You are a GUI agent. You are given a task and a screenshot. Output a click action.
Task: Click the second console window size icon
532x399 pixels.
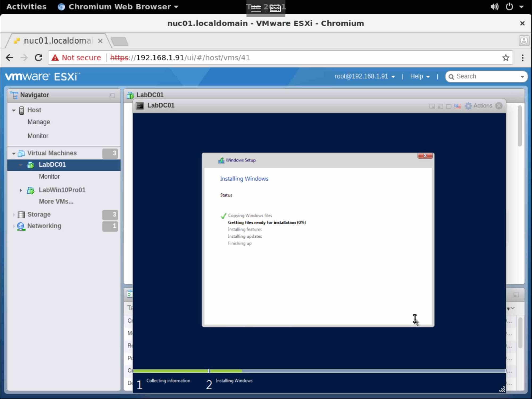click(440, 106)
